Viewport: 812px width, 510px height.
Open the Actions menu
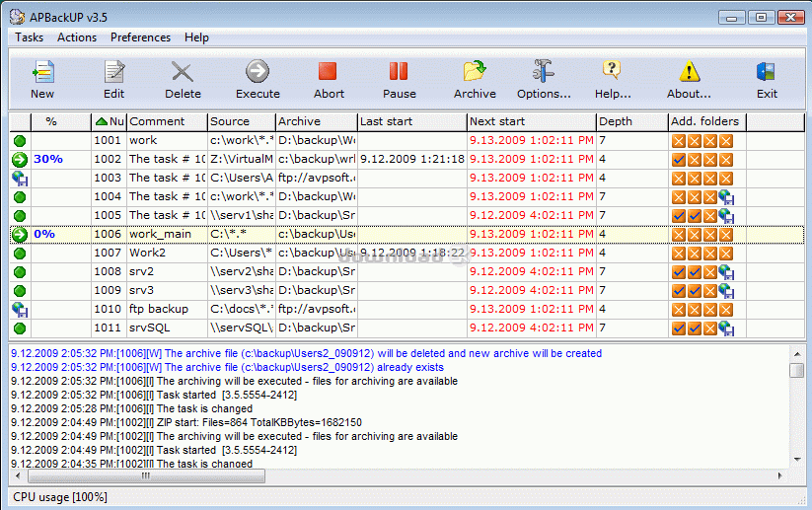77,37
